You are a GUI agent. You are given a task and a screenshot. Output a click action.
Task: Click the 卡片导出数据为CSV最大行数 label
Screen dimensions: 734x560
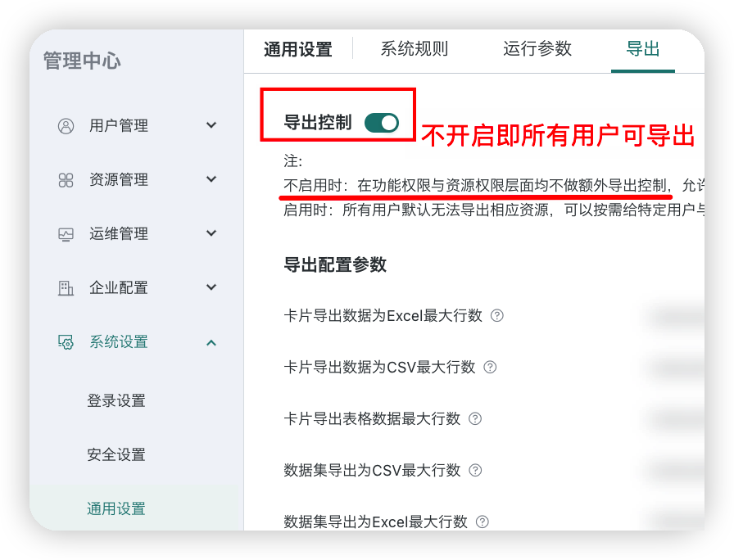pyautogui.click(x=379, y=368)
